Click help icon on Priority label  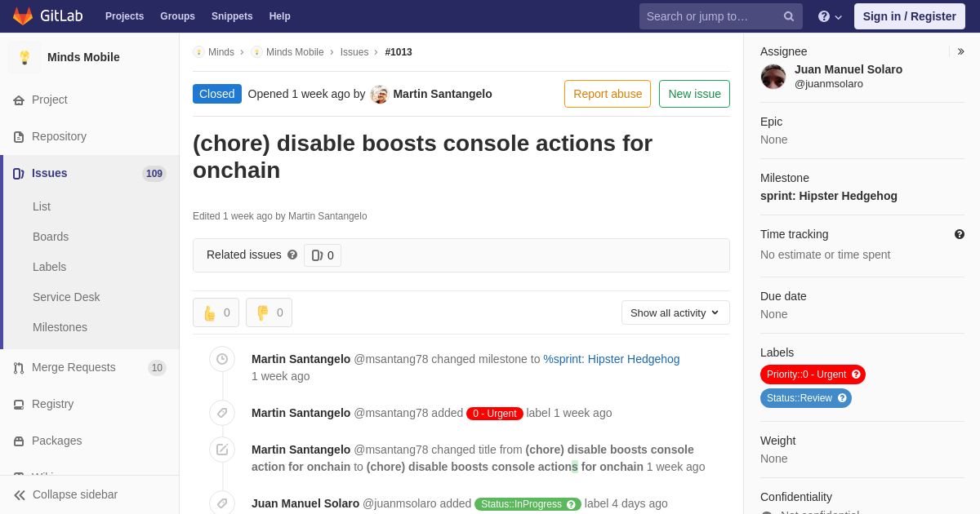click(856, 374)
